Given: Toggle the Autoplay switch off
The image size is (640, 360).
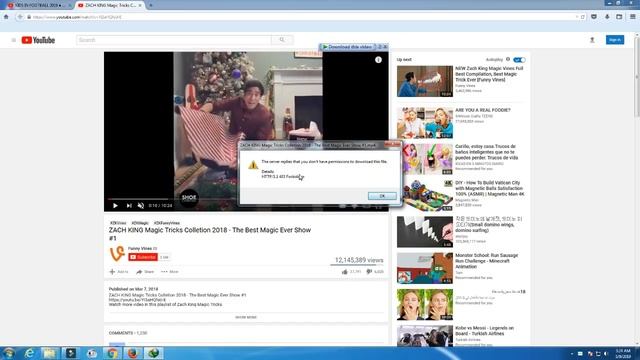Looking at the screenshot, I should (519, 60).
